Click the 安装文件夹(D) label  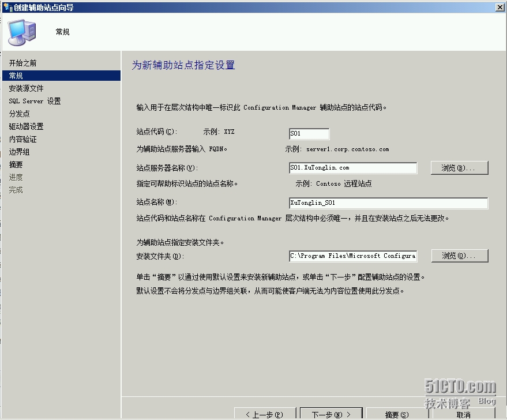click(160, 256)
